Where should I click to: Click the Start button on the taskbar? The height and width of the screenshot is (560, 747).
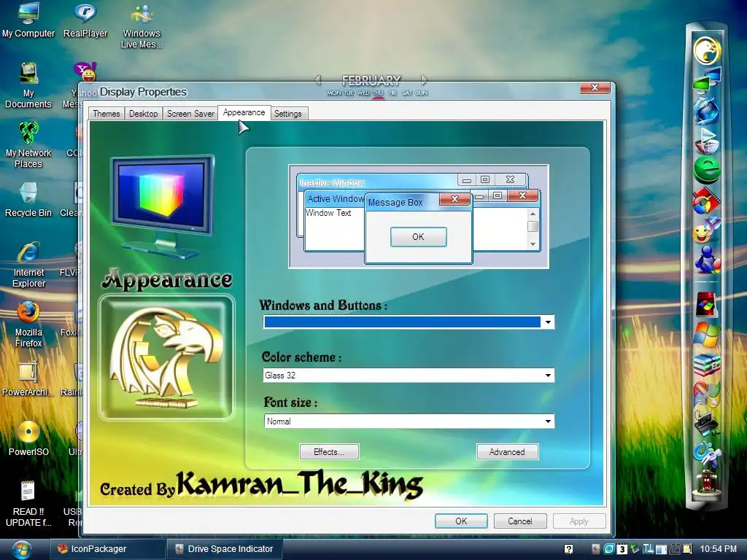click(21, 549)
